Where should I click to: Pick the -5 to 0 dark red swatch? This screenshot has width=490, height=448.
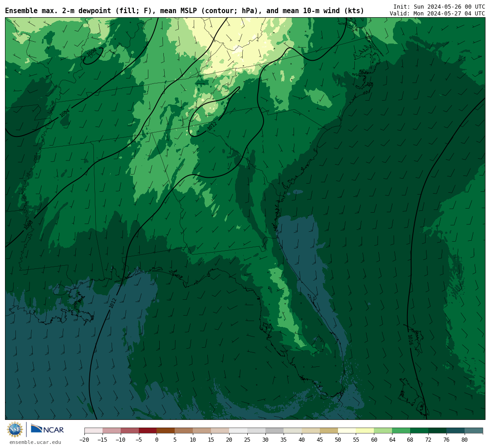148,431
